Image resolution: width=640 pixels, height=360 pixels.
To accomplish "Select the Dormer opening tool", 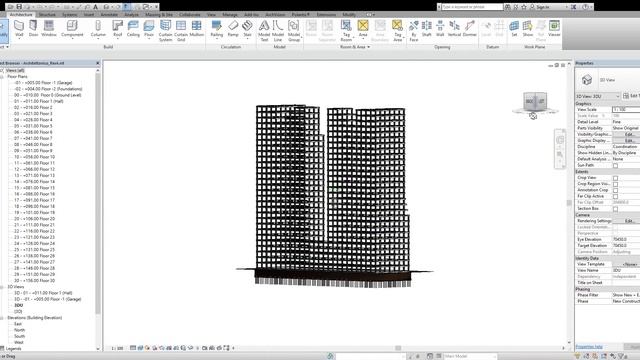I will (x=470, y=29).
